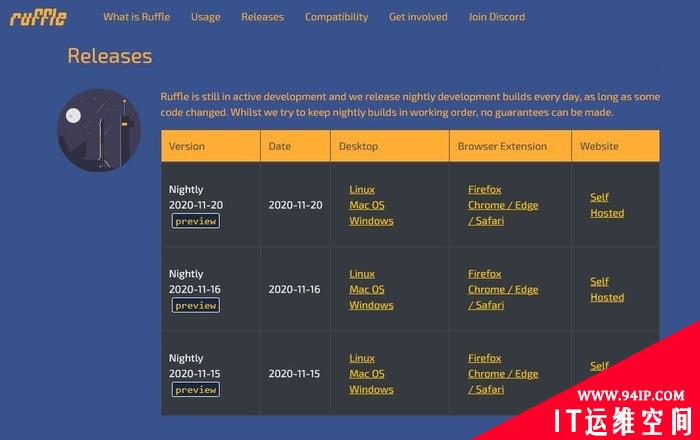Viewport: 700px width, 440px height.
Task: Download Mac OS build for 2020-11-15
Action: 367,374
